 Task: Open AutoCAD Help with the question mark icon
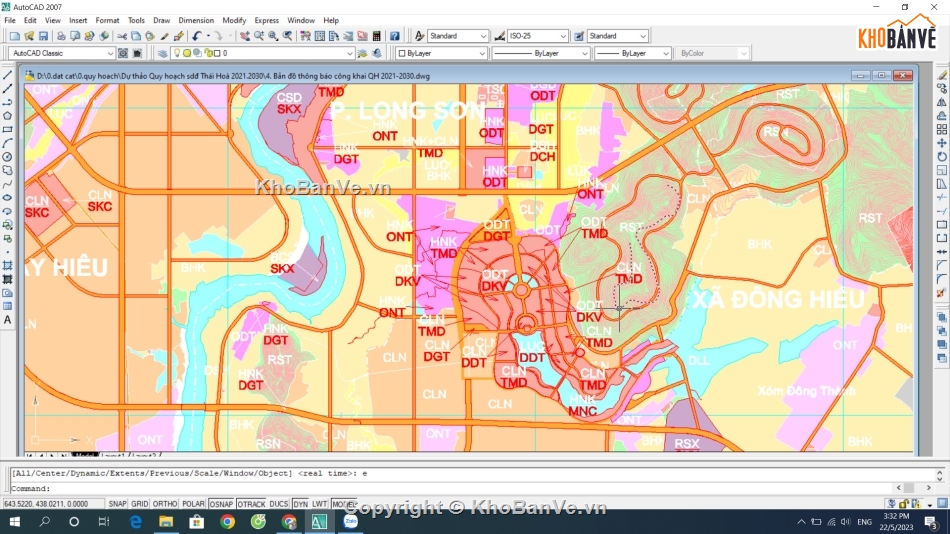tap(394, 36)
